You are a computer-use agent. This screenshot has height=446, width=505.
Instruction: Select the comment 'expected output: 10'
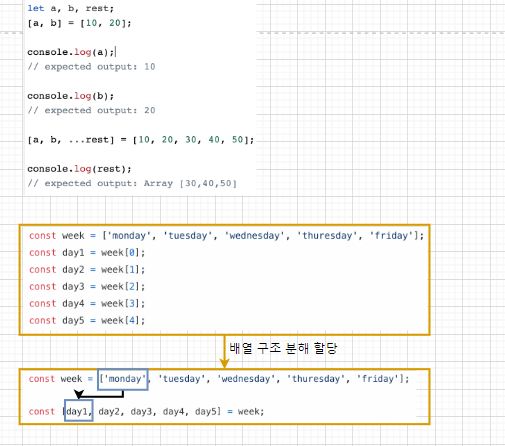pos(91,67)
